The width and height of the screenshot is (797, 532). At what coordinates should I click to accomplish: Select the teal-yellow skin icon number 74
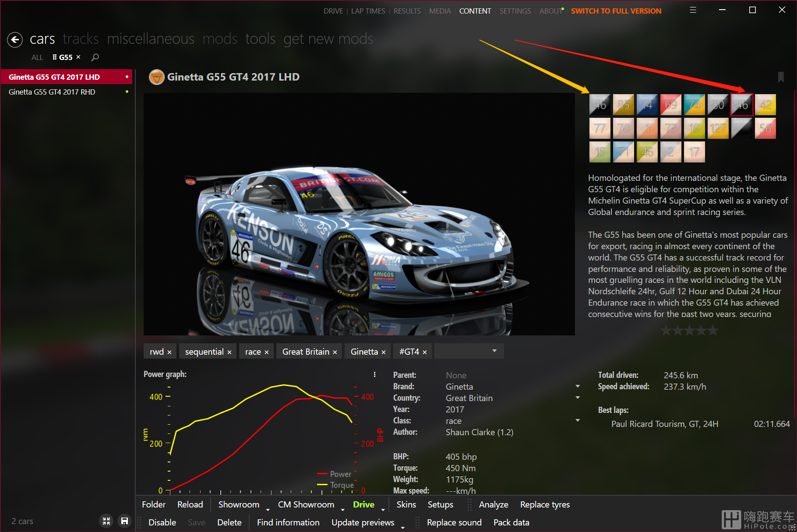pos(695,105)
